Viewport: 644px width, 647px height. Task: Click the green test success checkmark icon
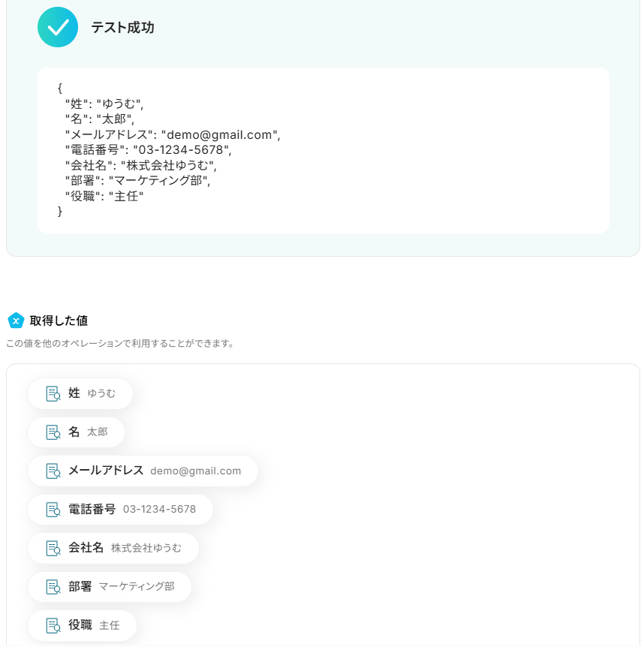(58, 27)
